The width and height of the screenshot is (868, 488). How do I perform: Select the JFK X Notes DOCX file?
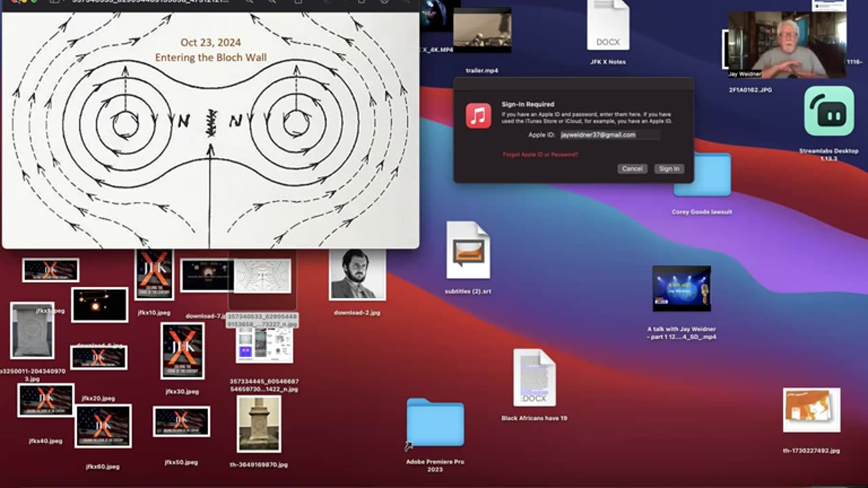608,25
